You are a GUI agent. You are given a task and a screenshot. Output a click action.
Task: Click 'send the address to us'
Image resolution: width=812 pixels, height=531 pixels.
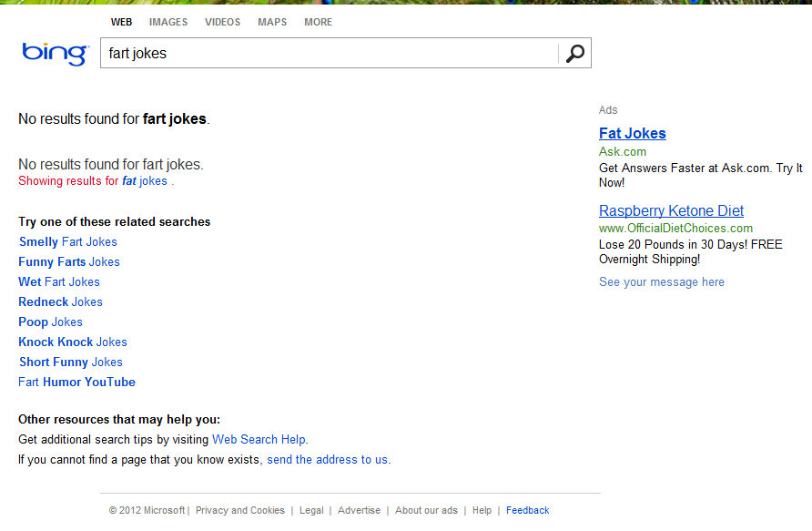tap(328, 459)
